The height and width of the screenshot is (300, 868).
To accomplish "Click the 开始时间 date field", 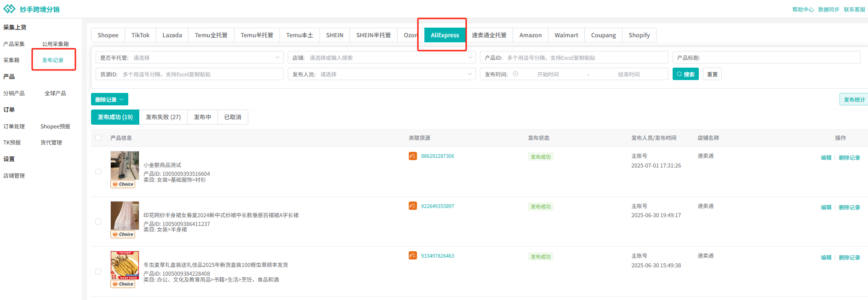I will point(548,74).
